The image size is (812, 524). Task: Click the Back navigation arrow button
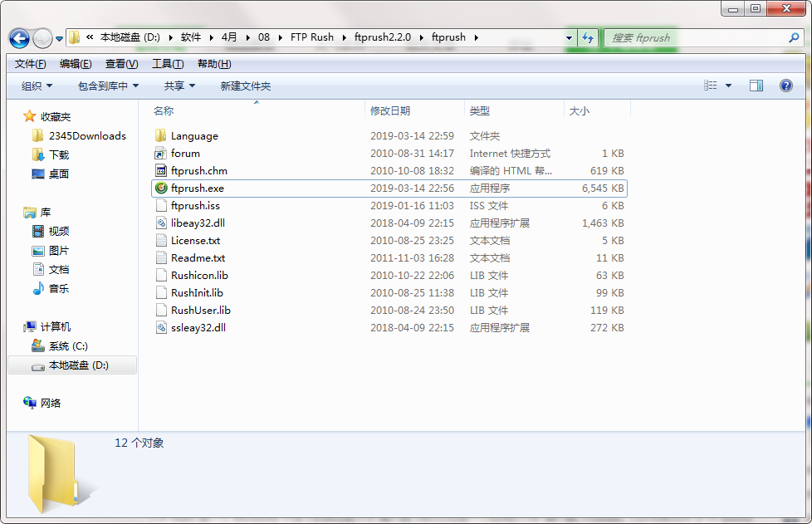(20, 38)
